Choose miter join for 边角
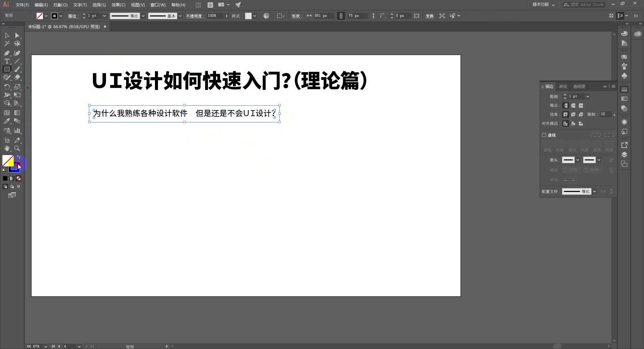Image resolution: width=644 pixels, height=349 pixels. 566,114
